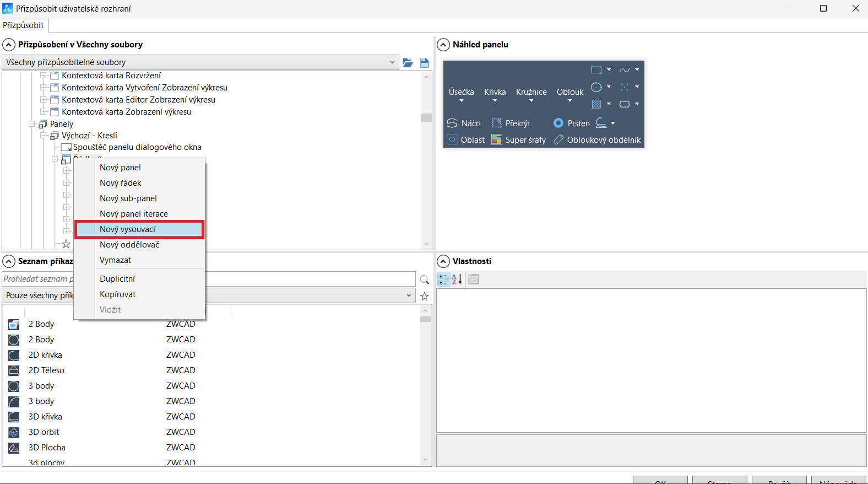Expand Kontextová karta Rozvržení node
Screen dimensions: 868x484
(44, 76)
